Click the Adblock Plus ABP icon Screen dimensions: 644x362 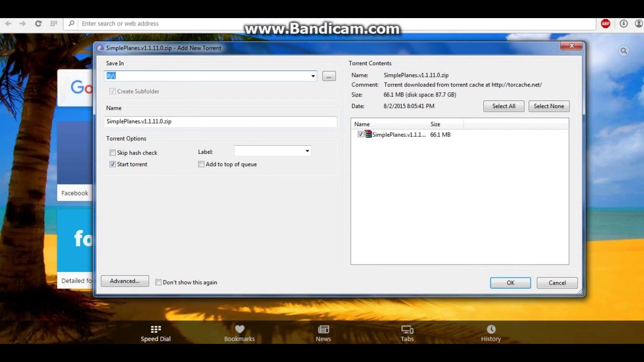pos(606,24)
